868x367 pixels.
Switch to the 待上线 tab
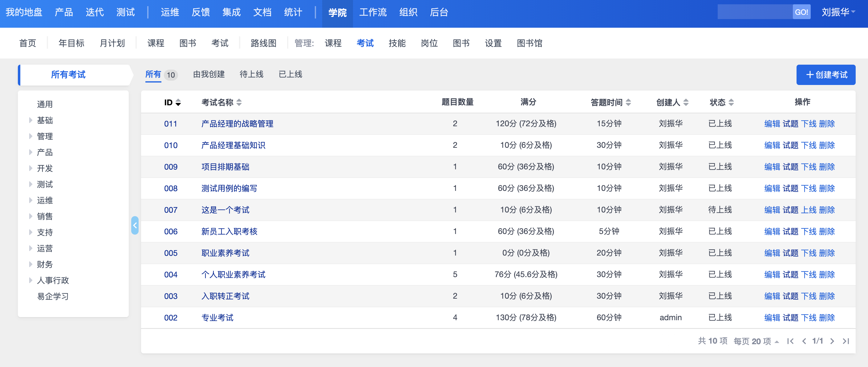251,75
